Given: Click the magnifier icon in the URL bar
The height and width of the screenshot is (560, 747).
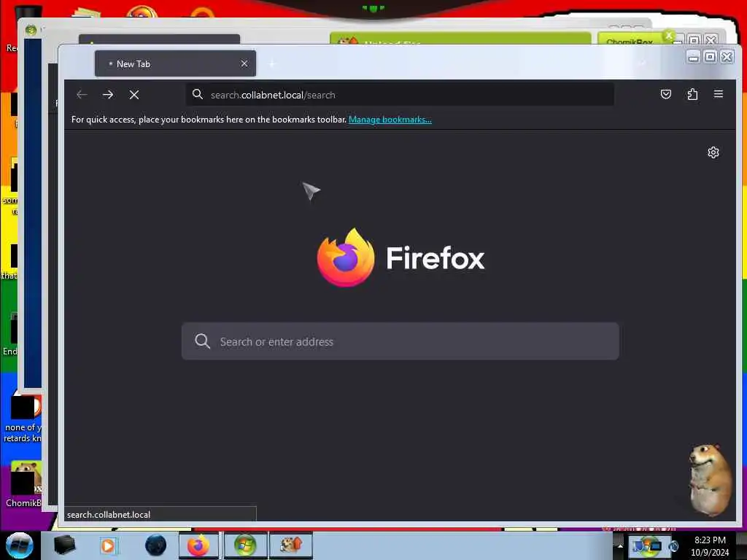Looking at the screenshot, I should point(197,94).
